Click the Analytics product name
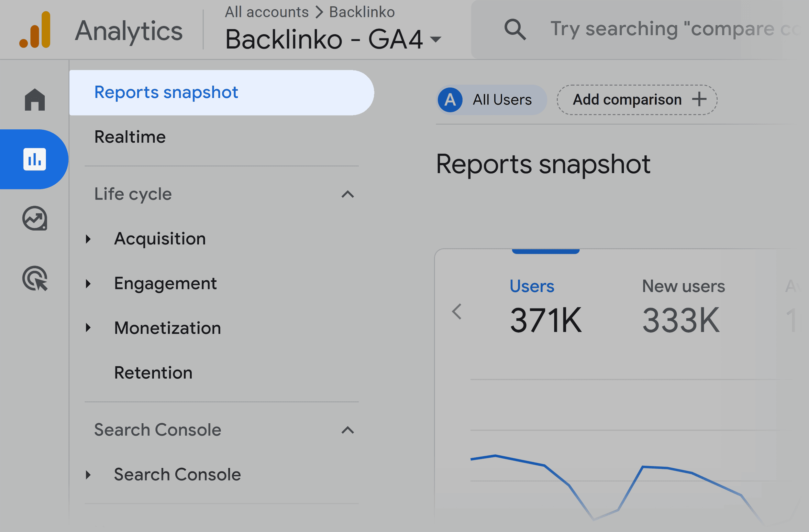809x532 pixels. click(x=128, y=31)
